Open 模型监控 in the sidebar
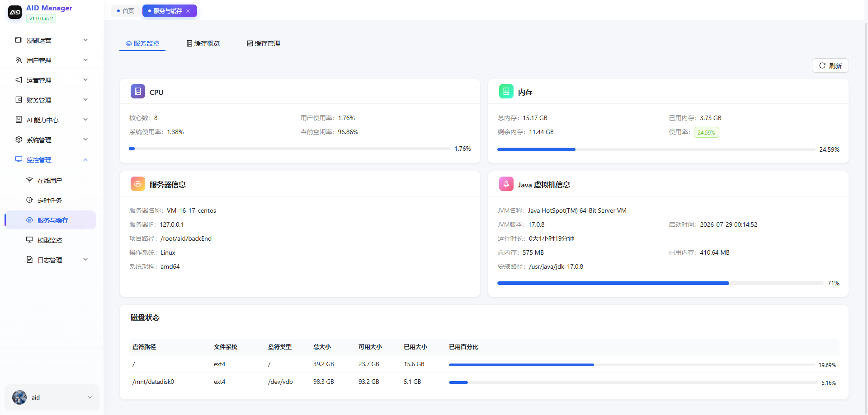The image size is (868, 415). tap(50, 240)
